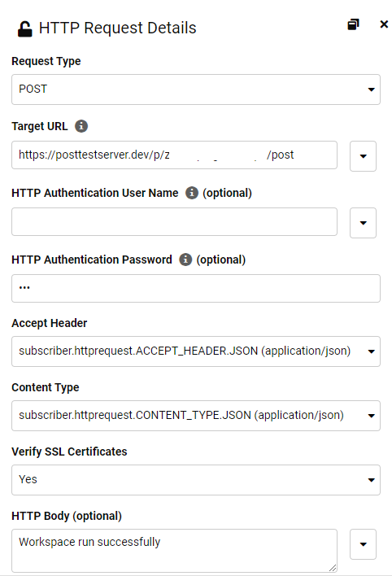Open the User Name field arrow menu
392x576 pixels.
(363, 223)
